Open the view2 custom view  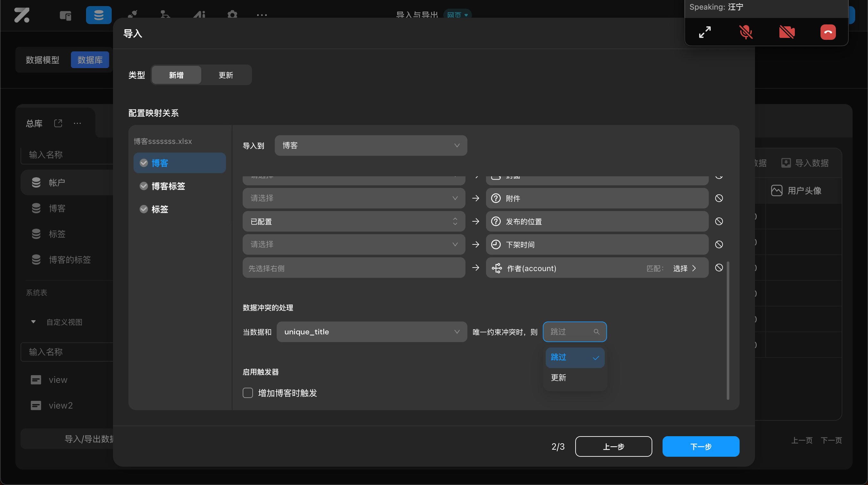[x=67, y=405]
